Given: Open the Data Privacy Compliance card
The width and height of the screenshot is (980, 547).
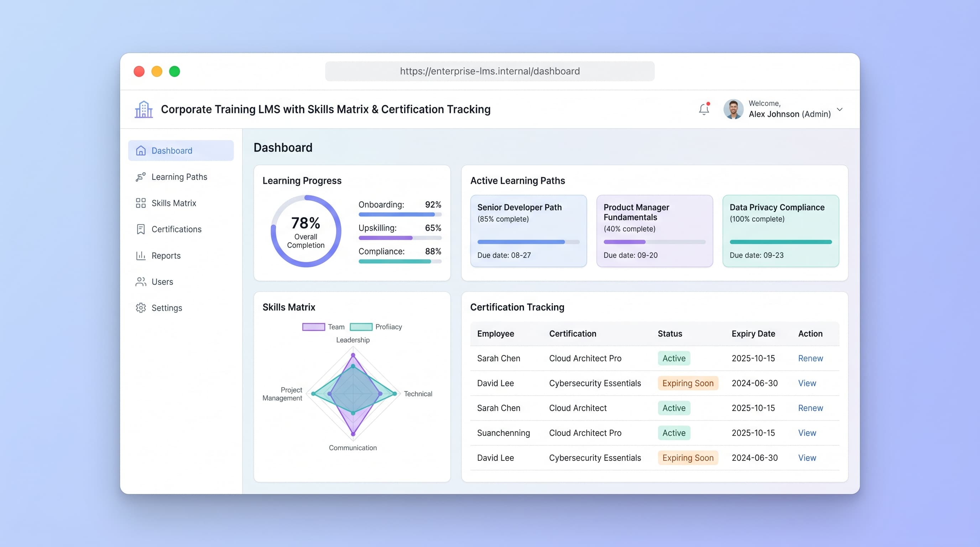Looking at the screenshot, I should point(781,231).
